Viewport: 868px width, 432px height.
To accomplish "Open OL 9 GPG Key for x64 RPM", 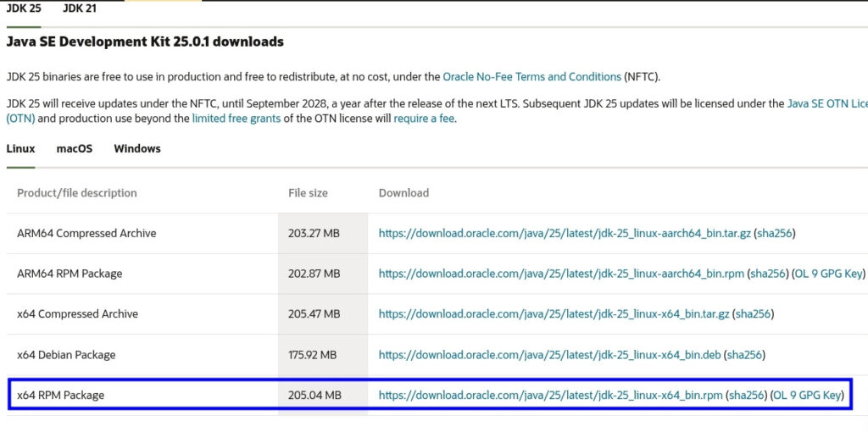I will point(807,395).
